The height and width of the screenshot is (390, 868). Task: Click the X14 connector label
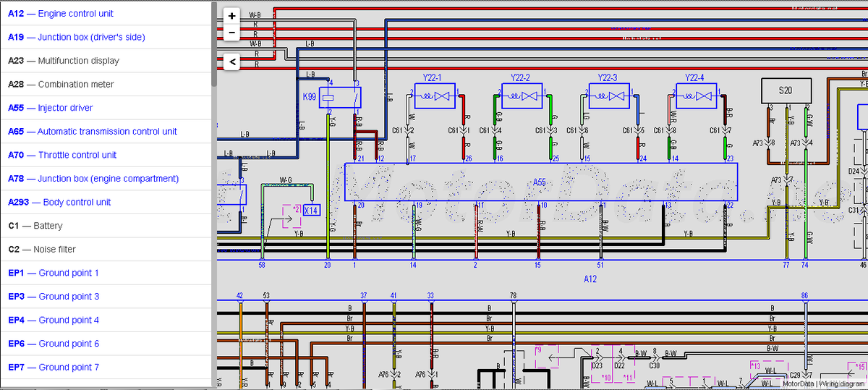(311, 211)
